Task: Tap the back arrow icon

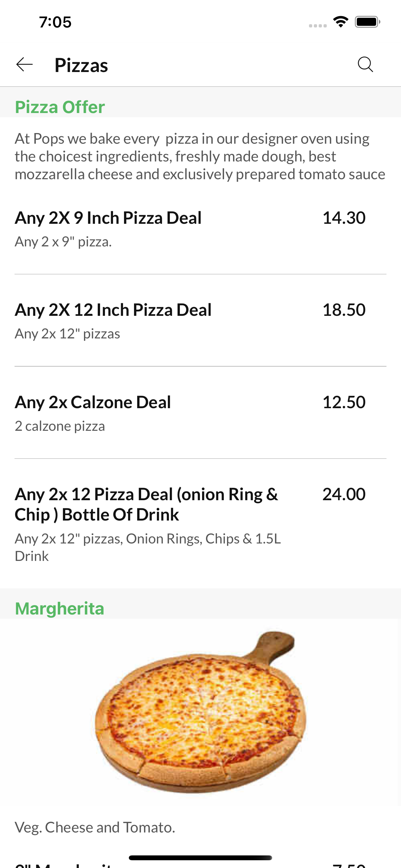Action: click(25, 64)
